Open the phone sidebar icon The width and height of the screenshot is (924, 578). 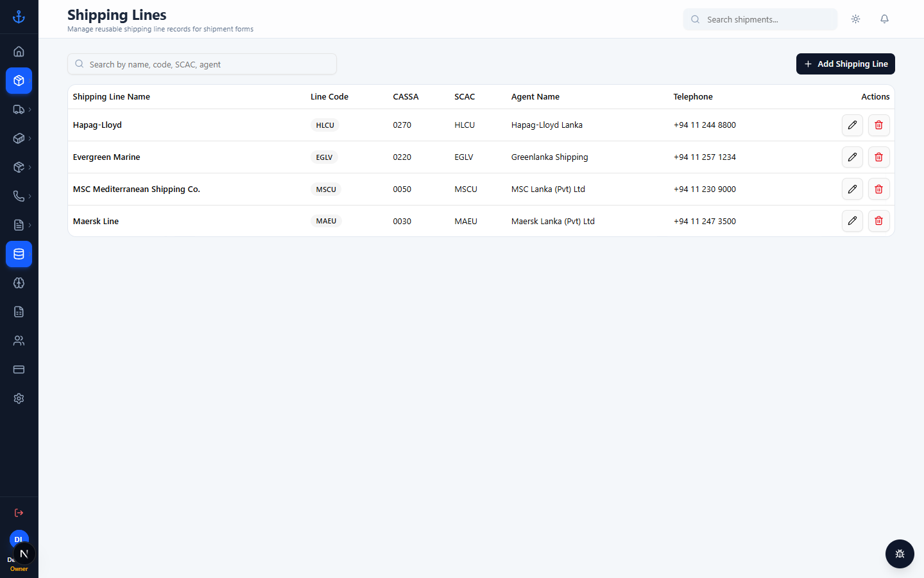coord(19,196)
